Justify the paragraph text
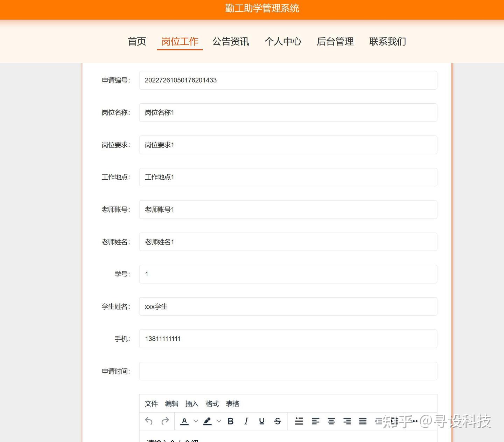The image size is (504, 442). [362, 421]
